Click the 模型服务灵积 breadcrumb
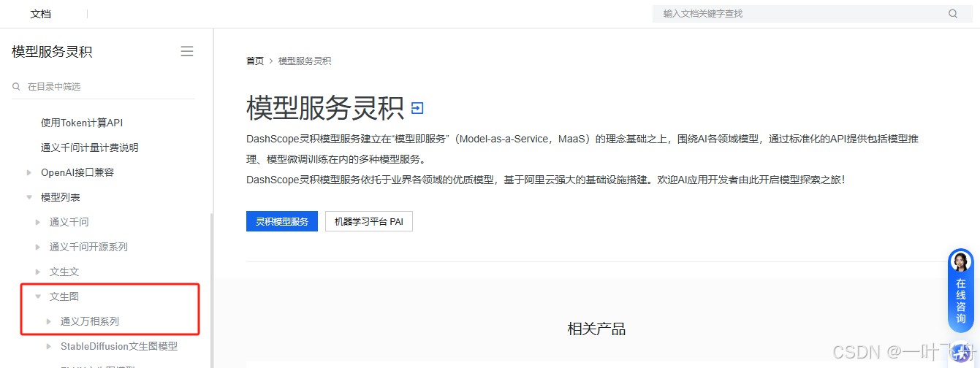This screenshot has height=368, width=980. [x=305, y=61]
